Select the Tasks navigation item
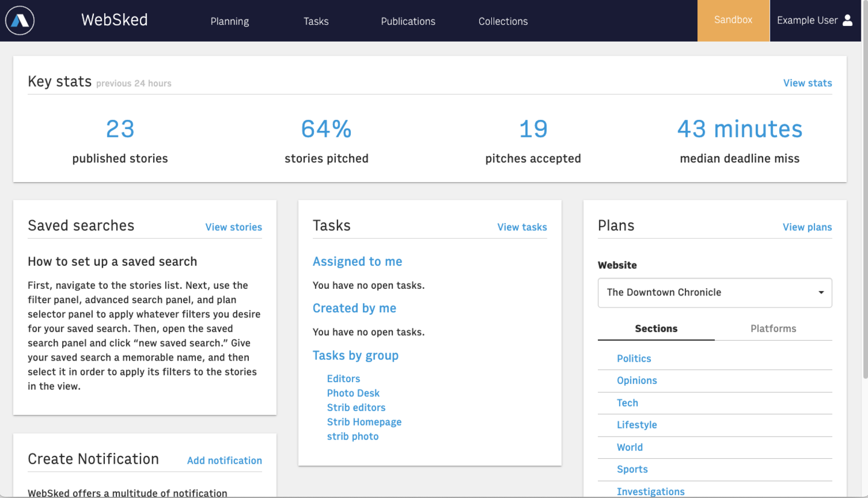 point(316,21)
